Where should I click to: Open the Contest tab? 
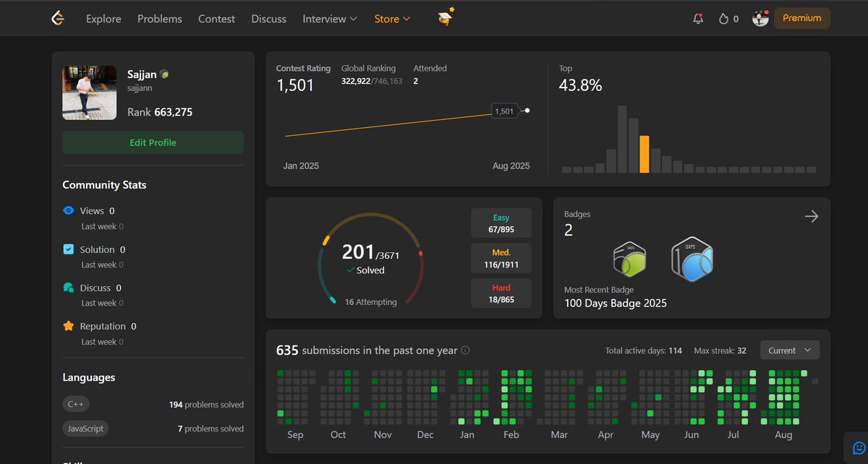[216, 19]
